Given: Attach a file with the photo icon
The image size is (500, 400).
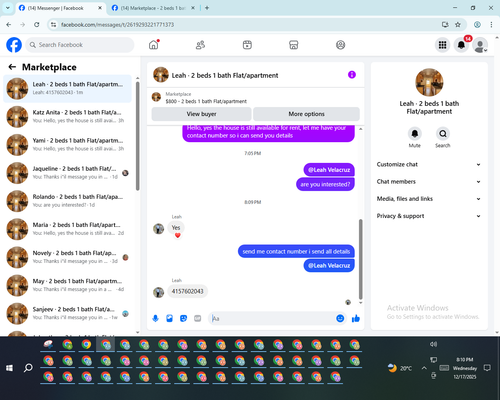Looking at the screenshot, I should click(x=169, y=318).
